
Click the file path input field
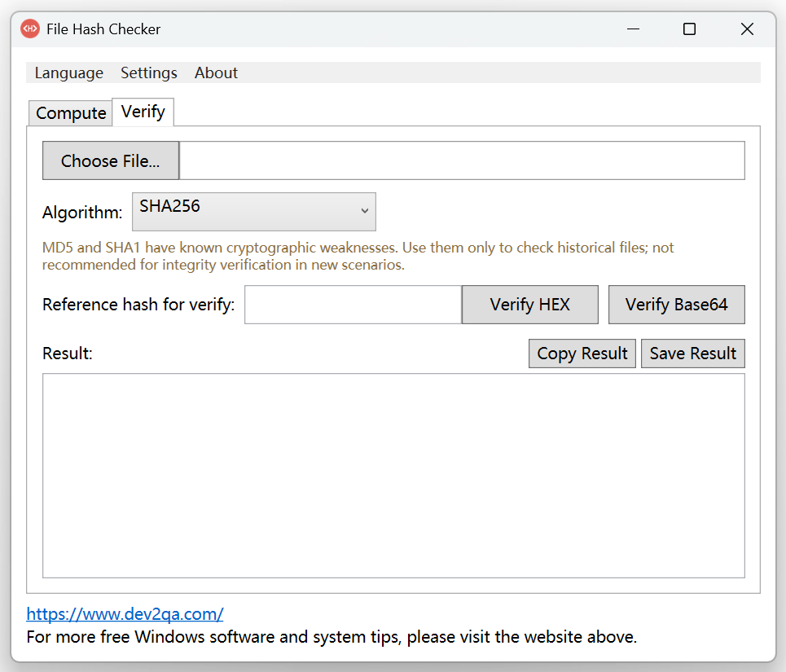point(462,160)
